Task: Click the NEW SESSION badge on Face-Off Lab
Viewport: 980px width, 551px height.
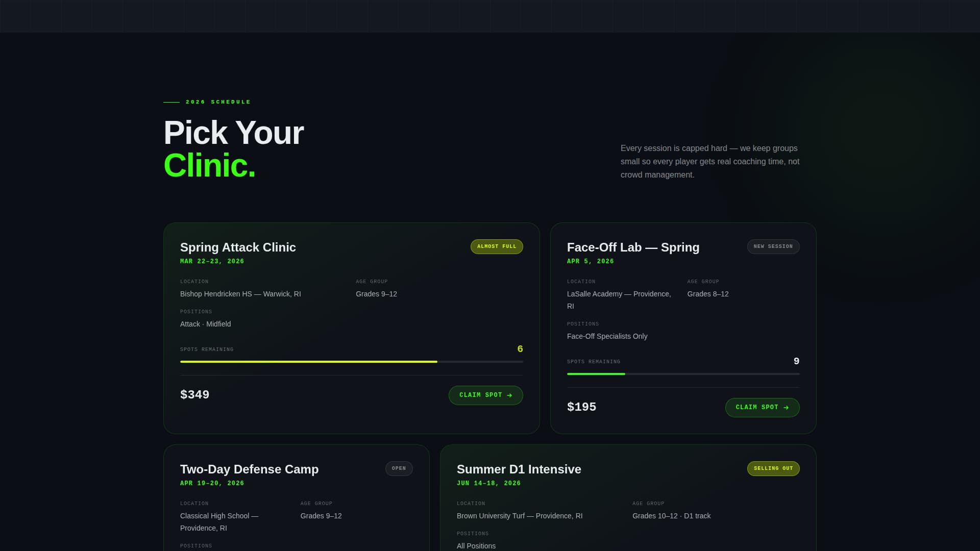Action: (773, 246)
